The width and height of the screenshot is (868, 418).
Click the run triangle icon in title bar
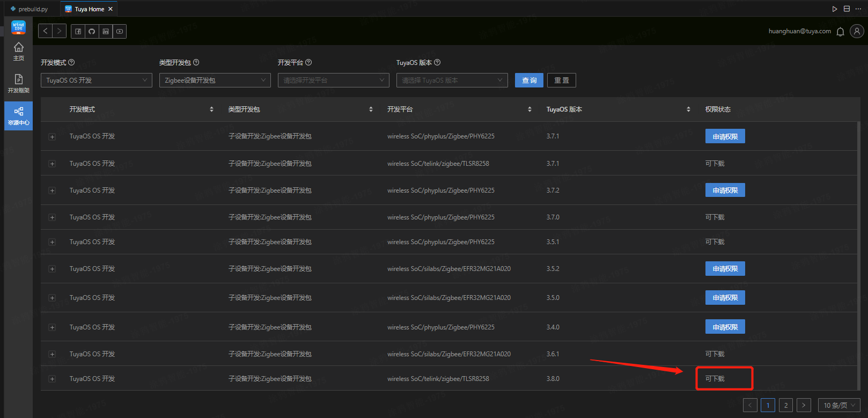(835, 9)
